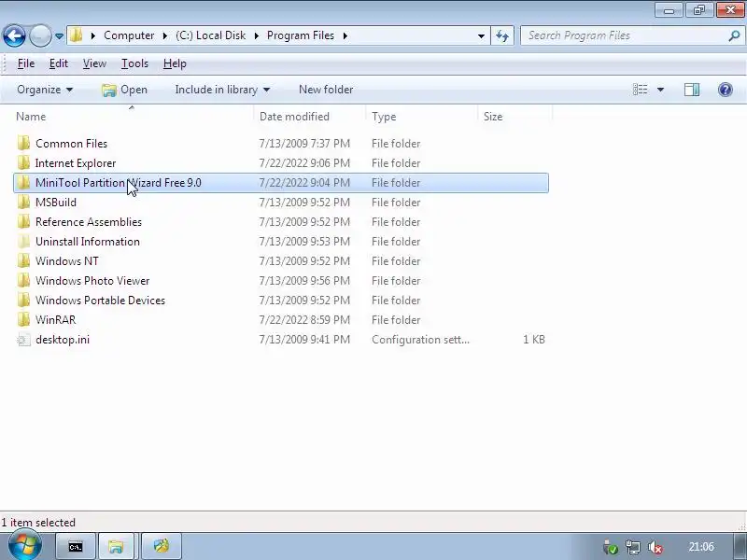Click the 'Windows Photo Viewer' name text
This screenshot has height=560, width=747.
tap(92, 281)
